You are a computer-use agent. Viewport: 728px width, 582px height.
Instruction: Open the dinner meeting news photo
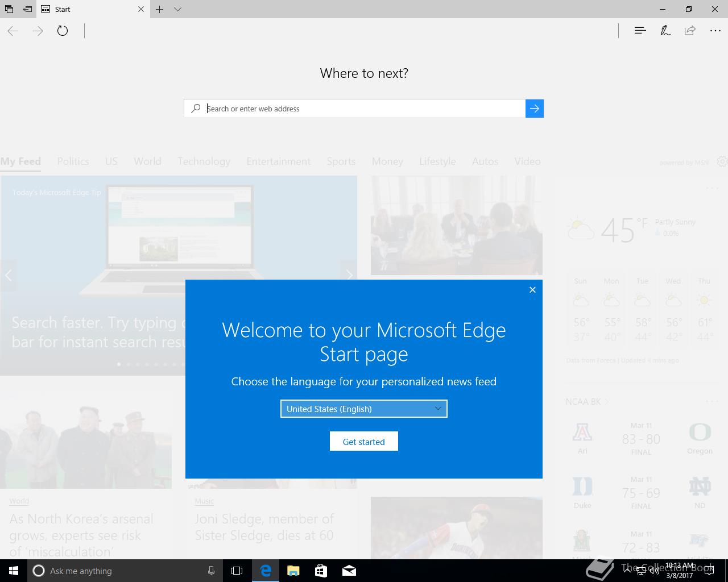457,225
